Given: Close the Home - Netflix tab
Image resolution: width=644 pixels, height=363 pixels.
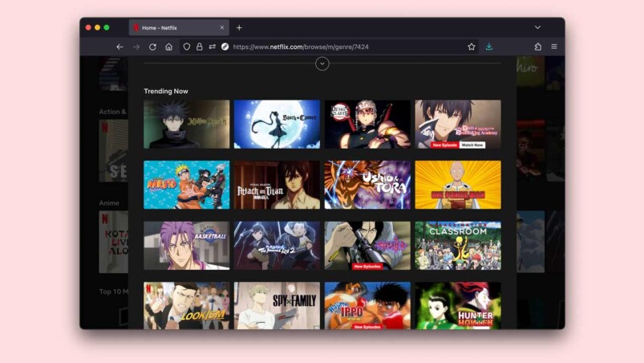Looking at the screenshot, I should click(222, 27).
